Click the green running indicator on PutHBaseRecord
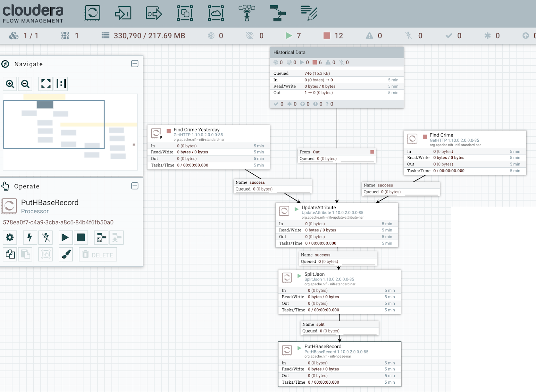Screen dimensions: 536x392 (x=299, y=348)
